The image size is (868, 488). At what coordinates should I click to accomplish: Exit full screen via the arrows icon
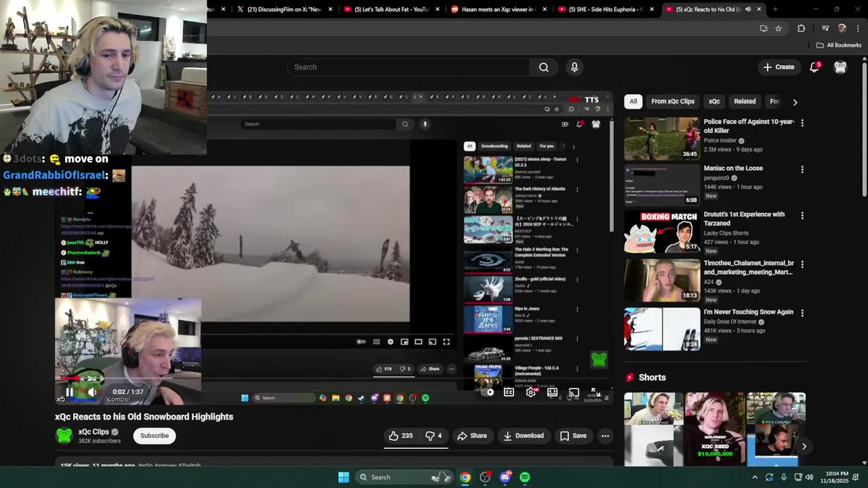click(x=595, y=392)
